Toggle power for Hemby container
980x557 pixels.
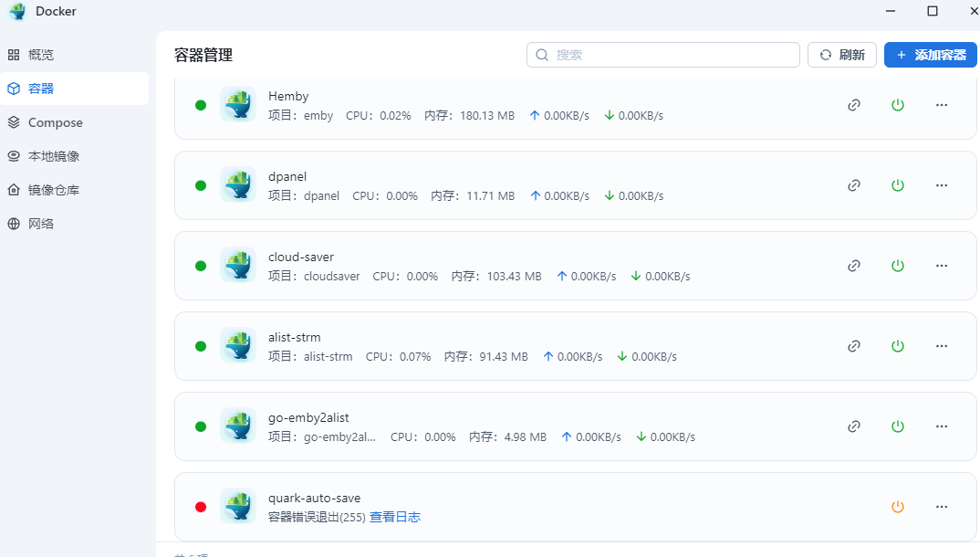(898, 105)
